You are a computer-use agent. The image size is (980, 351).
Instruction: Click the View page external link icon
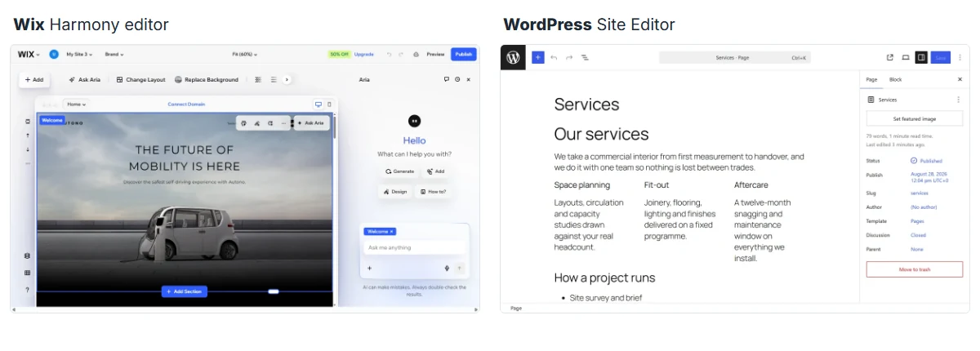pyautogui.click(x=890, y=58)
